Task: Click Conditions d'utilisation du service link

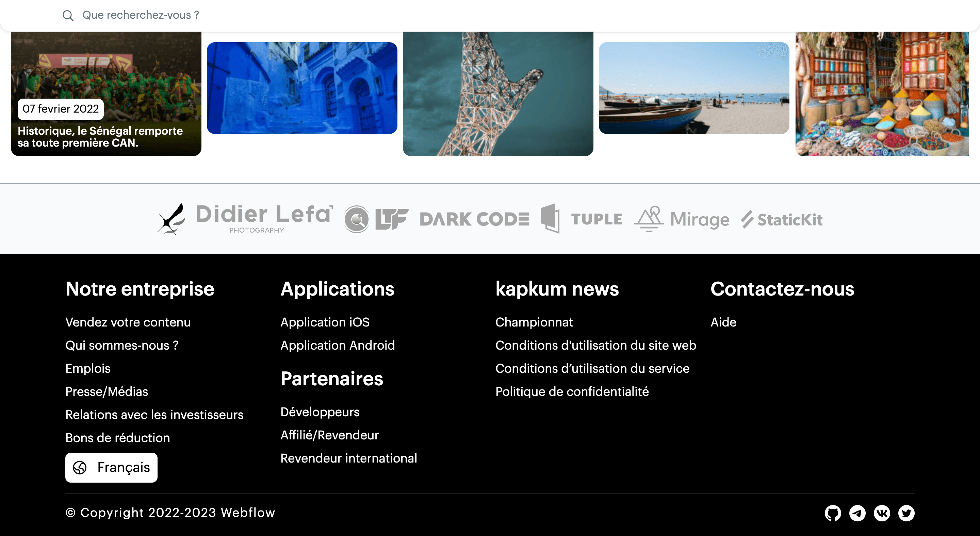Action: tap(592, 368)
